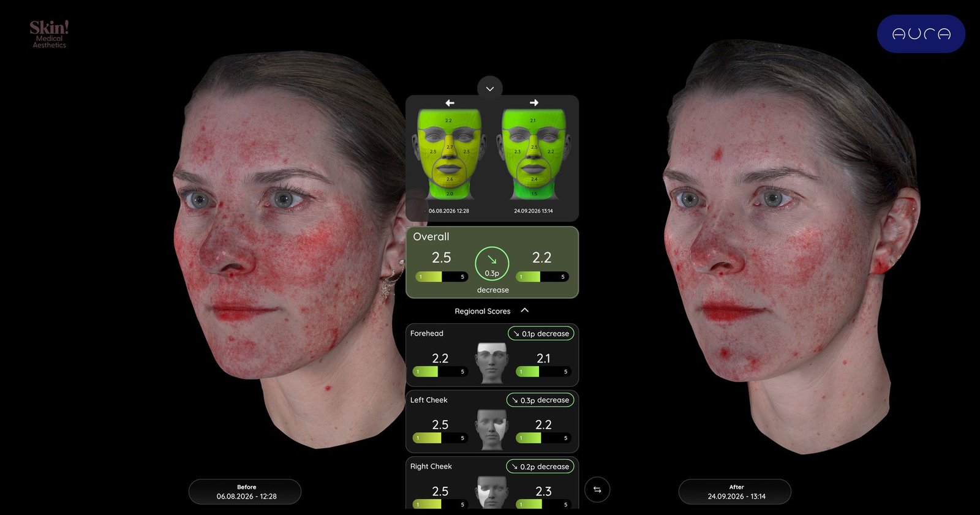Image resolution: width=980 pixels, height=515 pixels.
Task: Click the Overall before score bar under 2.5
Action: click(x=442, y=277)
